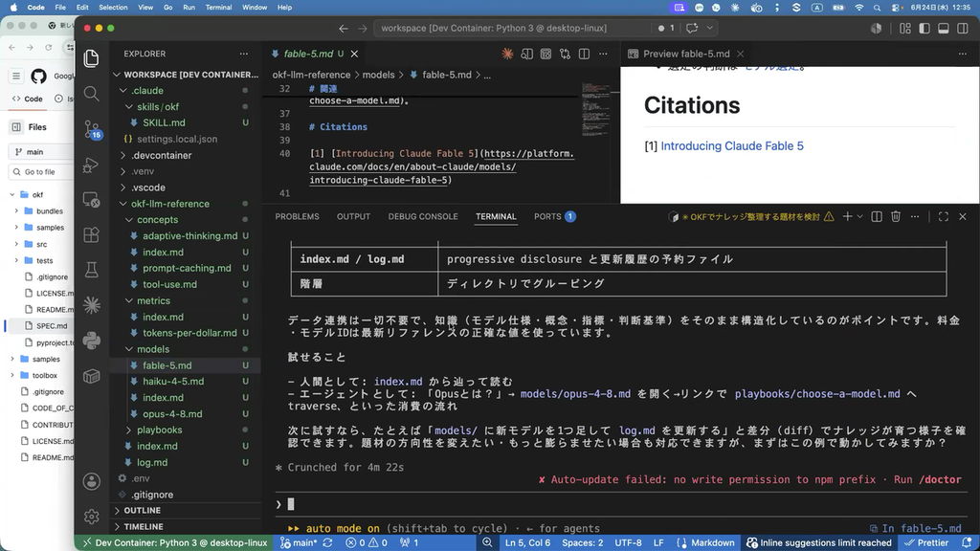Image resolution: width=980 pixels, height=551 pixels.
Task: Maximize terminal panel size icon
Action: tap(943, 217)
